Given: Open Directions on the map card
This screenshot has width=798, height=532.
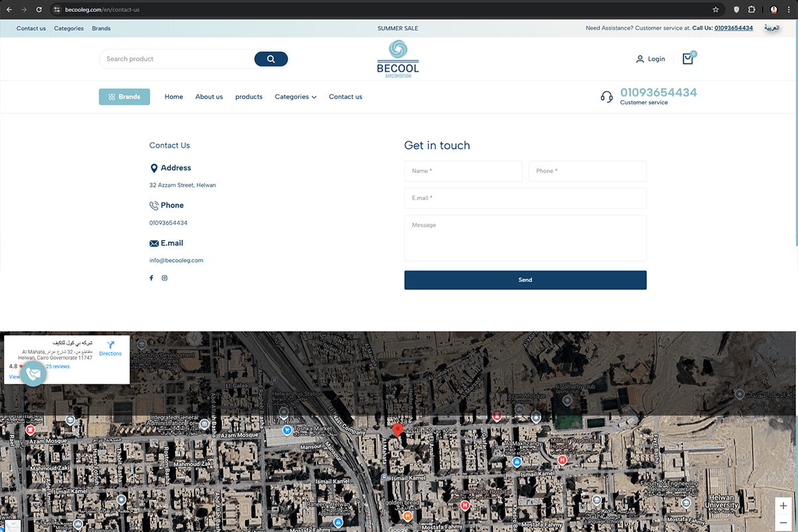Looking at the screenshot, I should click(110, 348).
